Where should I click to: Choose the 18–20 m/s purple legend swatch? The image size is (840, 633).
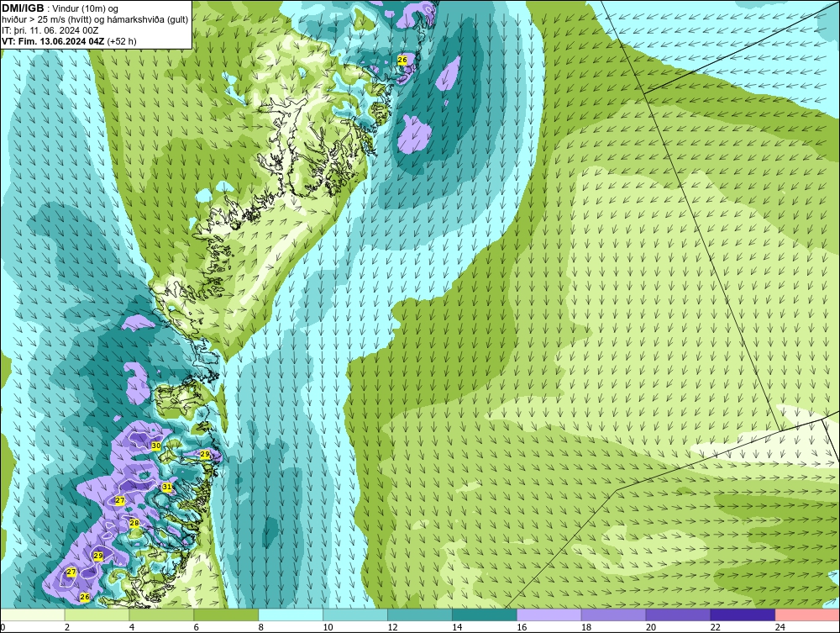[x=613, y=615]
